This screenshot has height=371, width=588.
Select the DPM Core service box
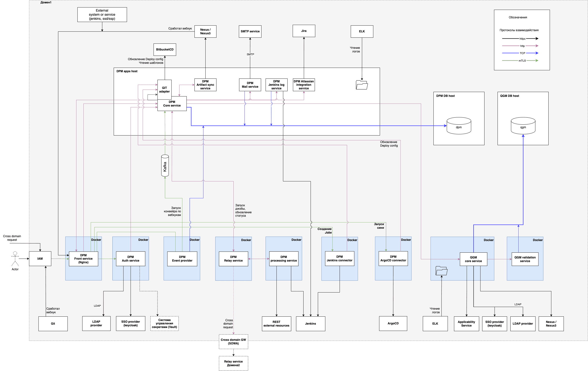coord(172,104)
